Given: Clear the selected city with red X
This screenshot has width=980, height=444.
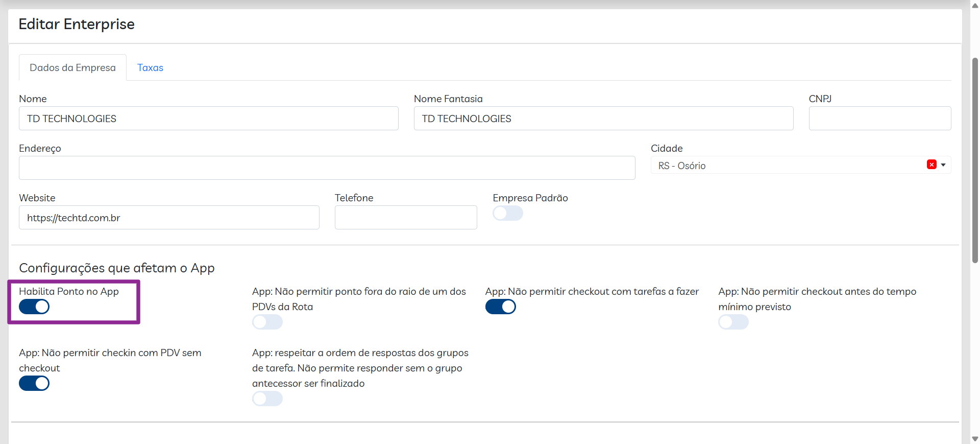Looking at the screenshot, I should [932, 165].
